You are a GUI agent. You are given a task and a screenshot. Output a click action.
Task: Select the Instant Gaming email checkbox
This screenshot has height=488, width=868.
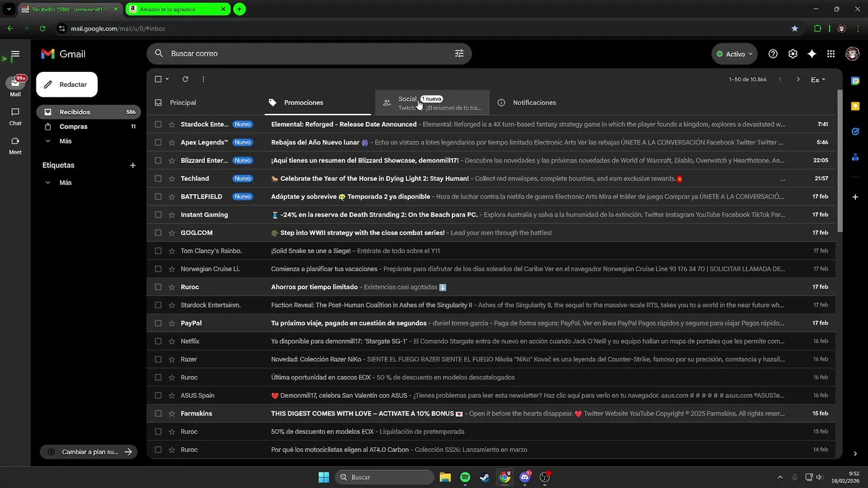pyautogui.click(x=158, y=215)
